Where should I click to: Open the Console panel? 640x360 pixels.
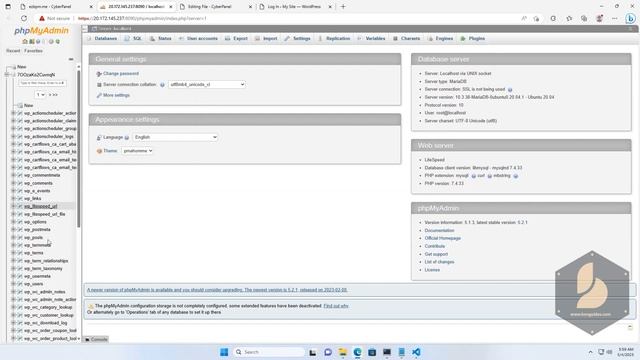[x=96, y=339]
